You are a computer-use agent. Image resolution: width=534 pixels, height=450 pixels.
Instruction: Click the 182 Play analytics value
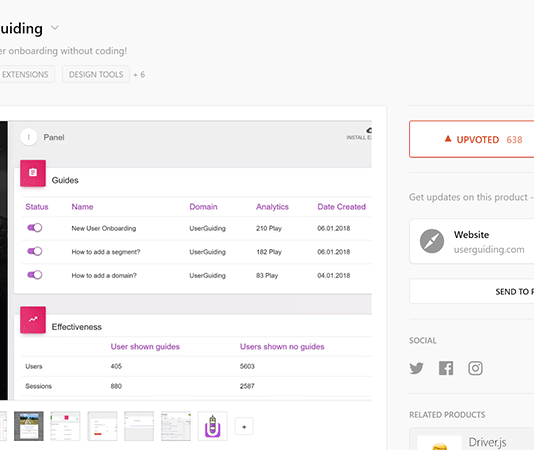pos(269,252)
